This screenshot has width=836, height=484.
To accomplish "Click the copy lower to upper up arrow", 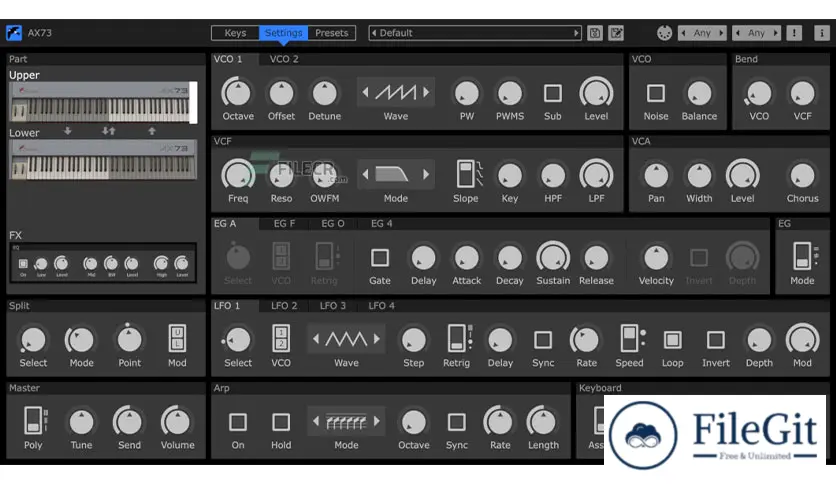I will [x=152, y=131].
